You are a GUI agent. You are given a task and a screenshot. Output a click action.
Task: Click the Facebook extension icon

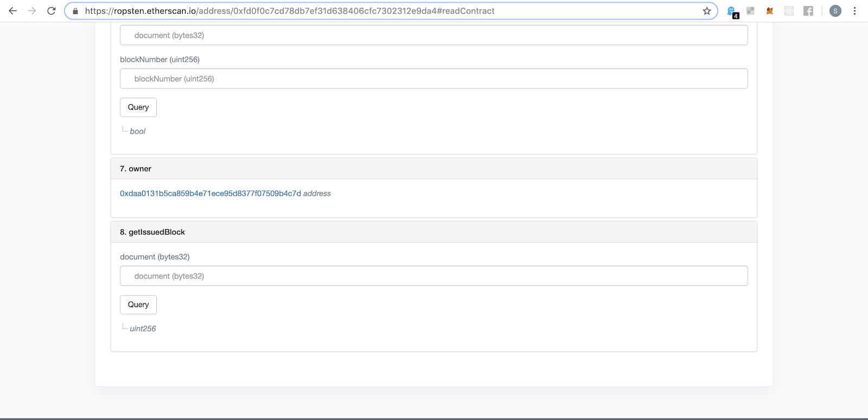(808, 11)
